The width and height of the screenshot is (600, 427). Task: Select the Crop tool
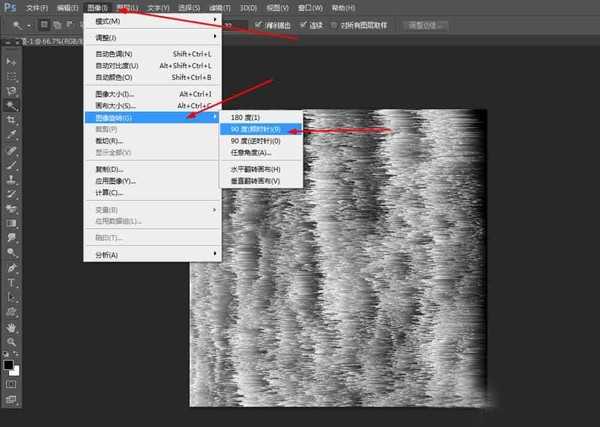[12, 119]
